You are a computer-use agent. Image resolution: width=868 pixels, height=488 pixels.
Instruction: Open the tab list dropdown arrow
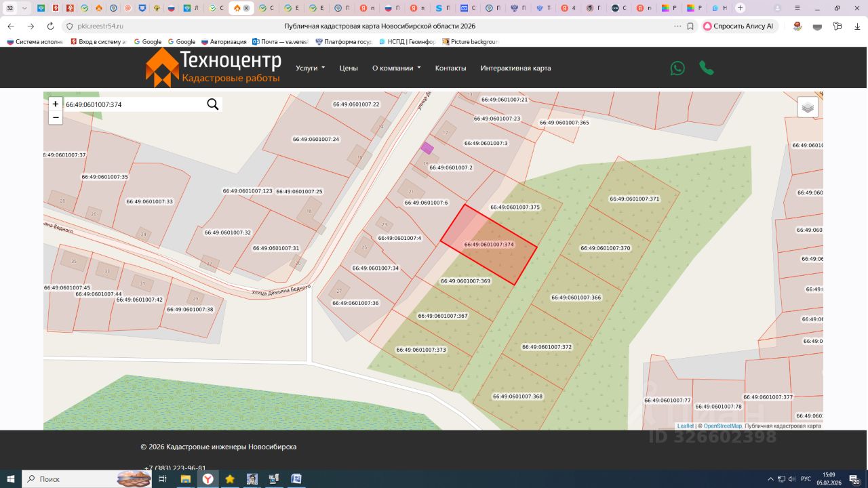(x=25, y=8)
